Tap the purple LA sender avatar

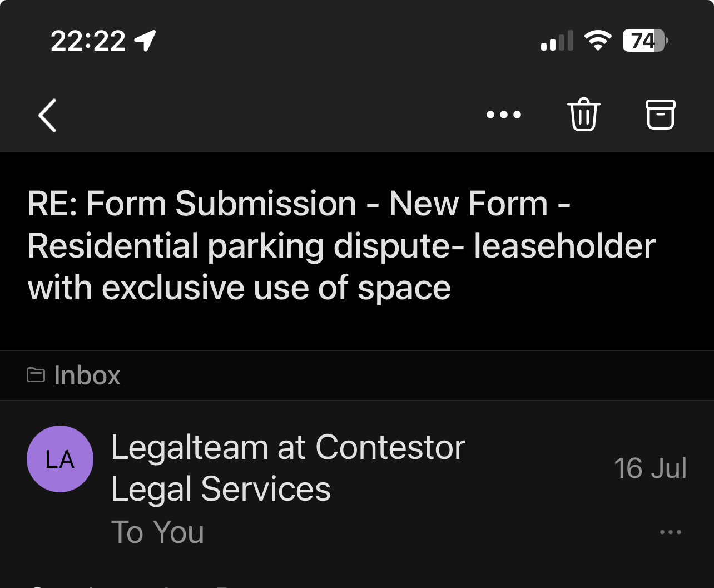[x=60, y=459]
